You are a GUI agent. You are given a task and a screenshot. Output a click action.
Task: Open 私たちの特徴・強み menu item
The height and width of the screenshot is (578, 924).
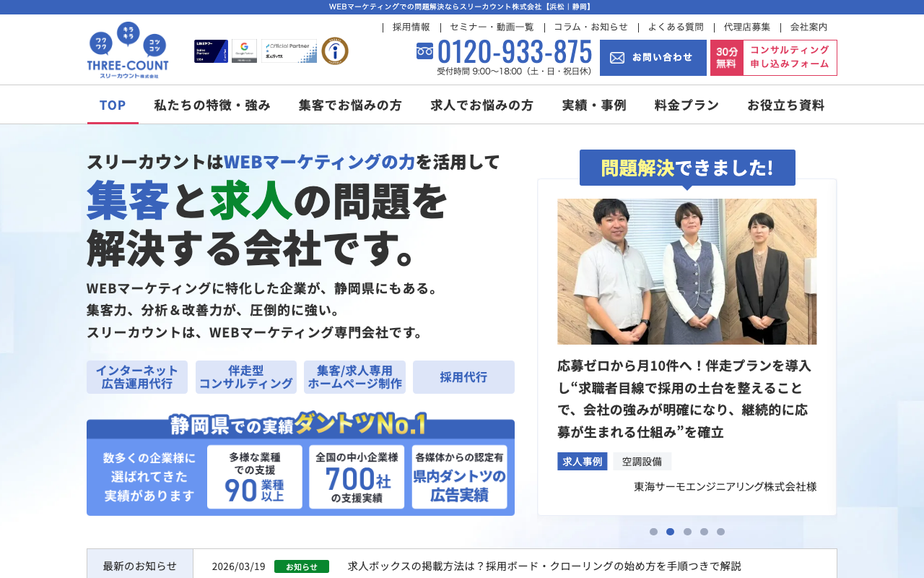point(212,105)
